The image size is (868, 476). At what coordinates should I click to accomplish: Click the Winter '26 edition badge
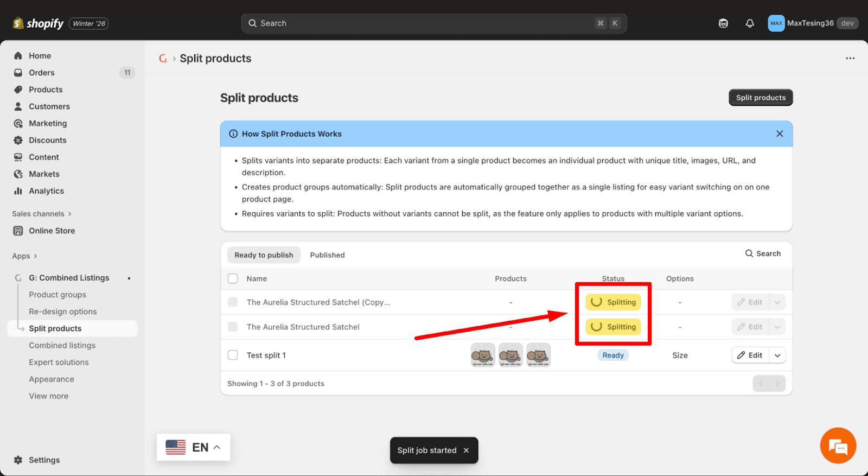tap(88, 23)
